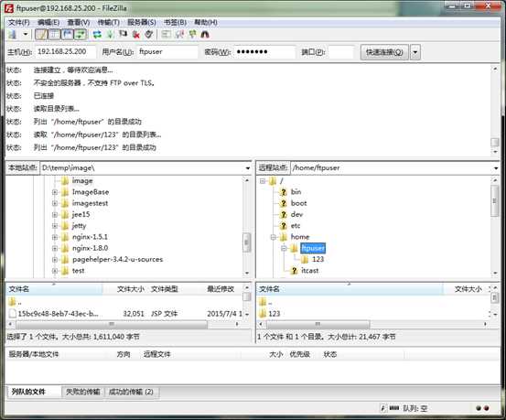
Task: Open the 查看(V) menu
Action: pos(79,22)
